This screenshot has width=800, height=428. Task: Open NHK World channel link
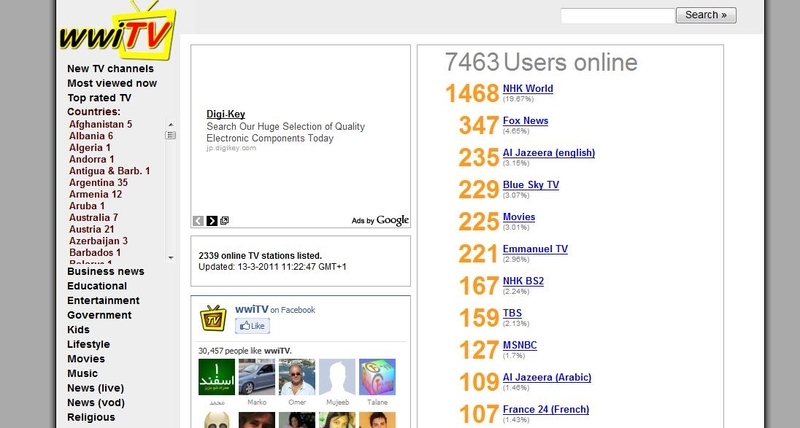pos(528,89)
